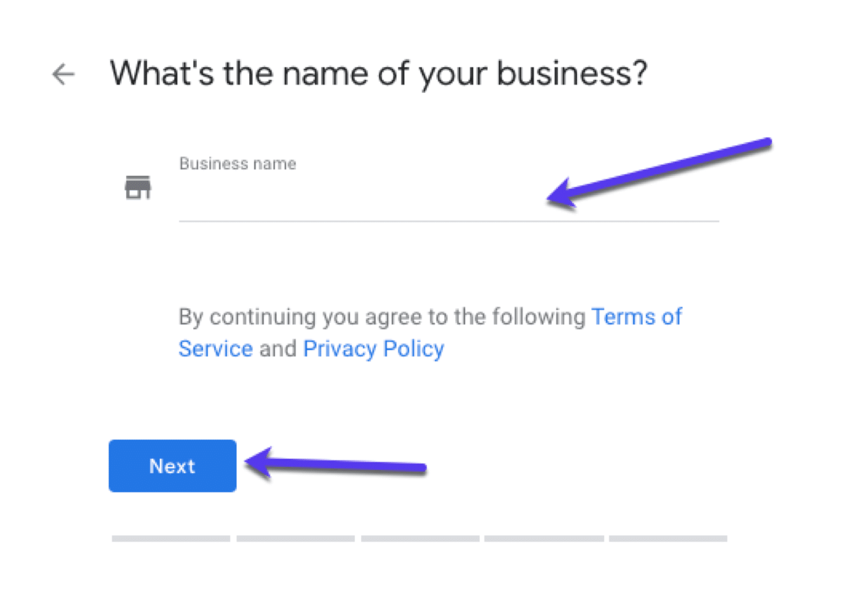Click the shop icon beside the input
This screenshot has width=868, height=593.
[138, 186]
